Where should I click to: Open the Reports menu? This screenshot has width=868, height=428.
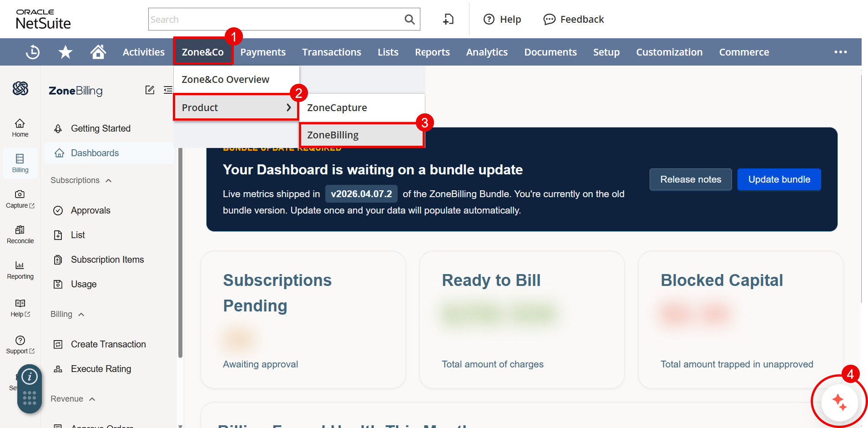[432, 52]
